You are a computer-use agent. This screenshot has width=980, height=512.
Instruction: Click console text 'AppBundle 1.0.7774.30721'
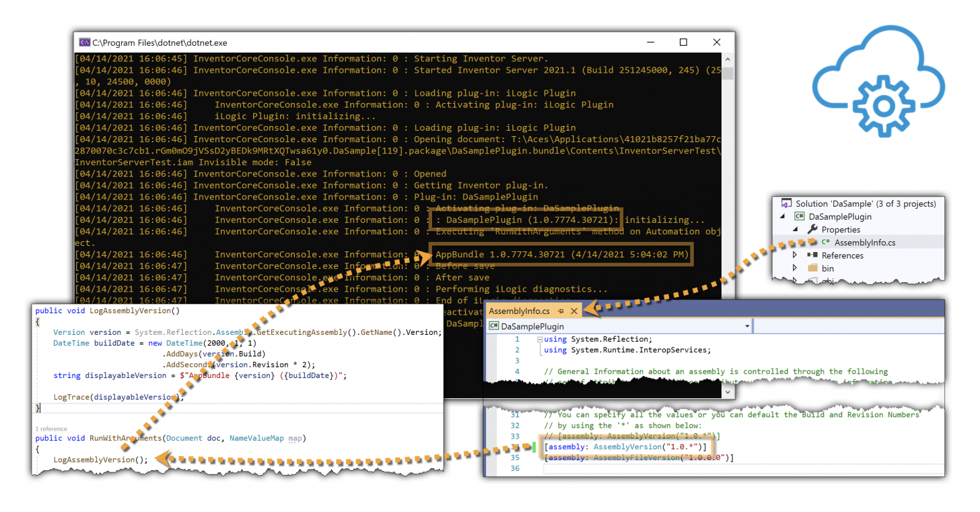coord(500,255)
